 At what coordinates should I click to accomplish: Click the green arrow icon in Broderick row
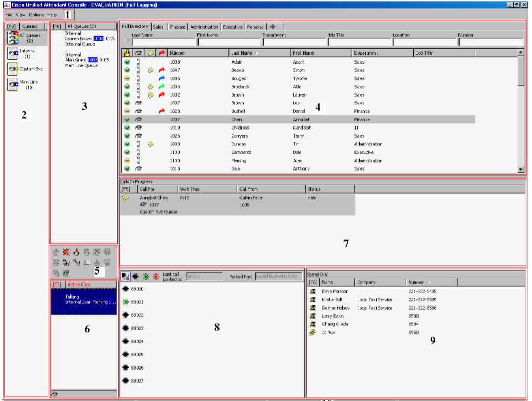click(x=162, y=87)
